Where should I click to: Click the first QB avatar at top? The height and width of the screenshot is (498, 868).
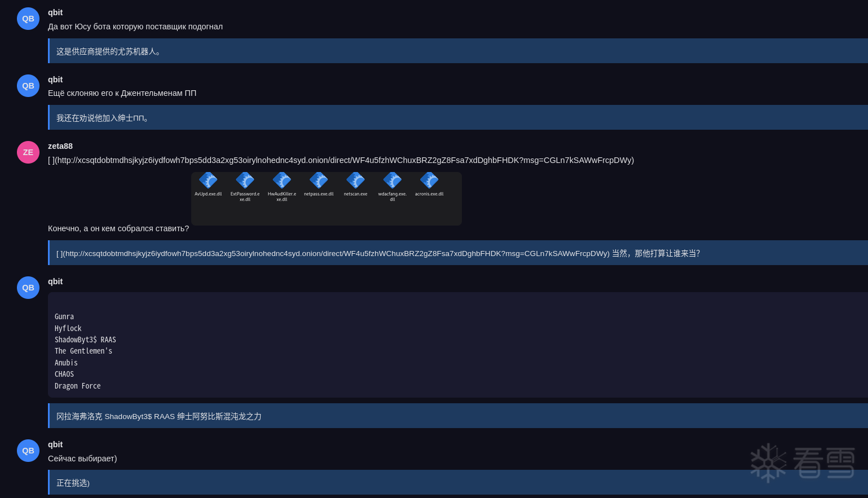click(x=28, y=19)
